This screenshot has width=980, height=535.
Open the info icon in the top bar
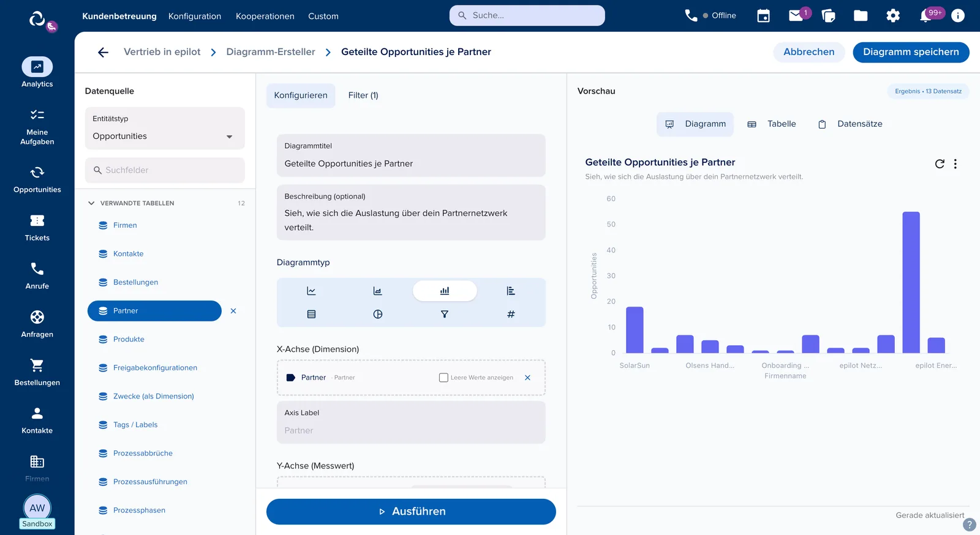pos(958,16)
